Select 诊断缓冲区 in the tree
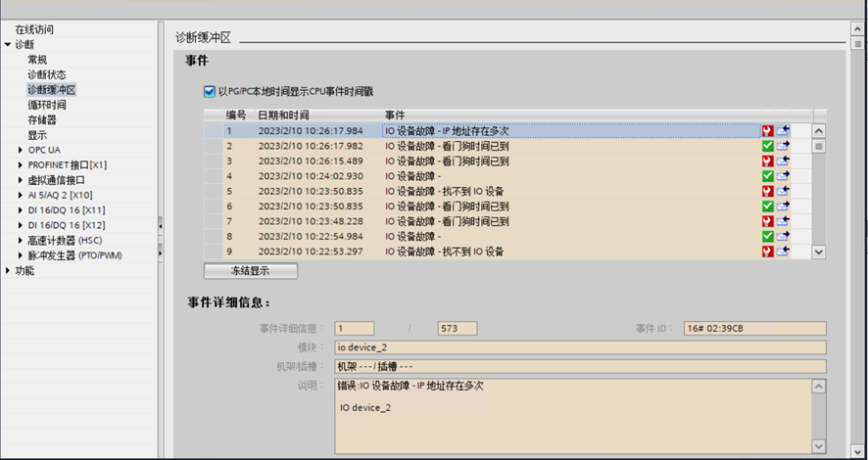 [x=52, y=90]
